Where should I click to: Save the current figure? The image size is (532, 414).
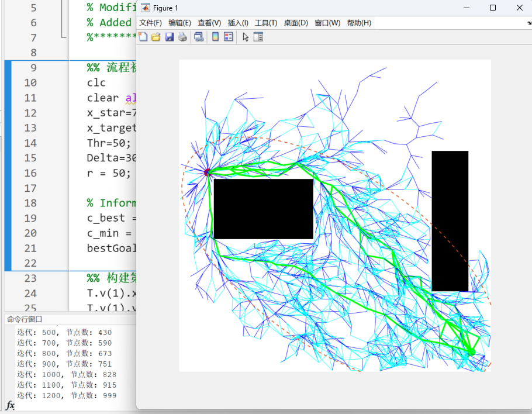170,36
